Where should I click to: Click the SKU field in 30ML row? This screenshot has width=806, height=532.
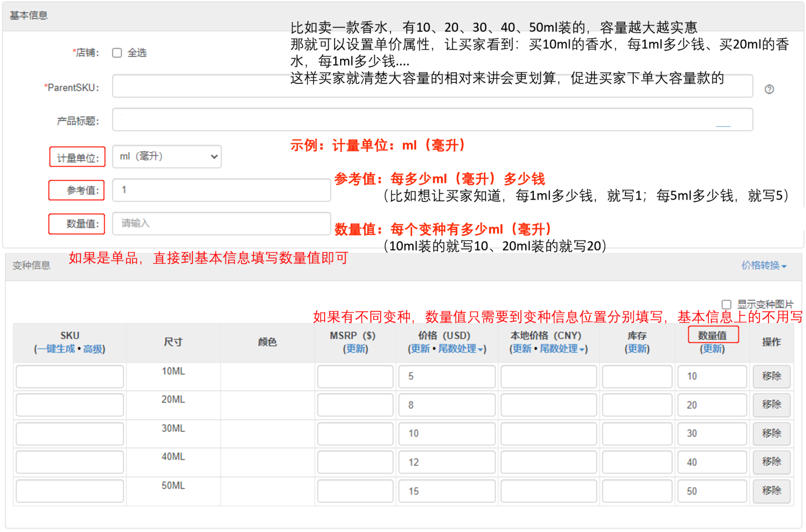click(70, 433)
